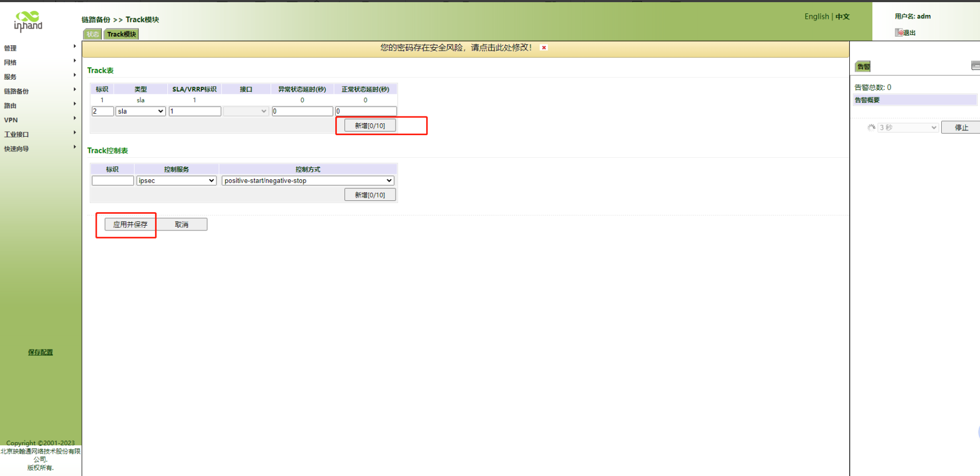Image resolution: width=980 pixels, height=476 pixels.
Task: Click the Track控制表 标识 input field
Action: 112,181
